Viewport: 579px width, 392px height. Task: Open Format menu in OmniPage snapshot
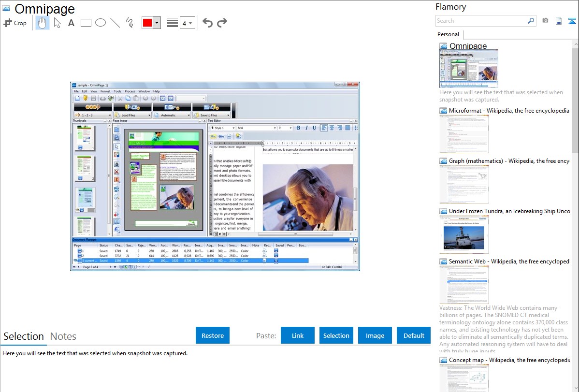click(105, 91)
